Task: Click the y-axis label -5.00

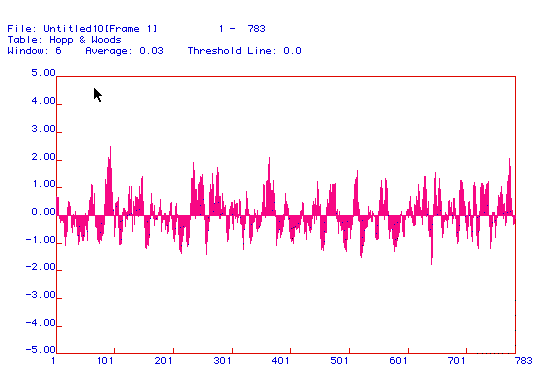Action: [x=41, y=350]
